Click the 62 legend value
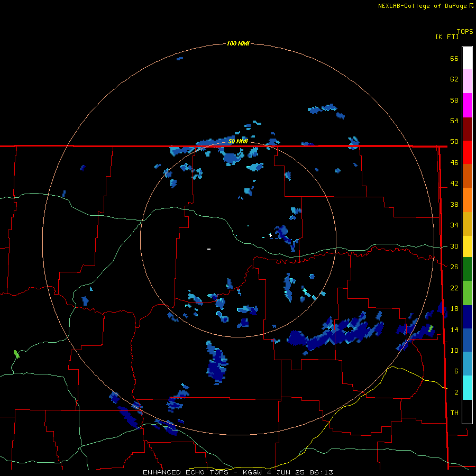Image resolution: width=476 pixels, height=476 pixels. (454, 79)
